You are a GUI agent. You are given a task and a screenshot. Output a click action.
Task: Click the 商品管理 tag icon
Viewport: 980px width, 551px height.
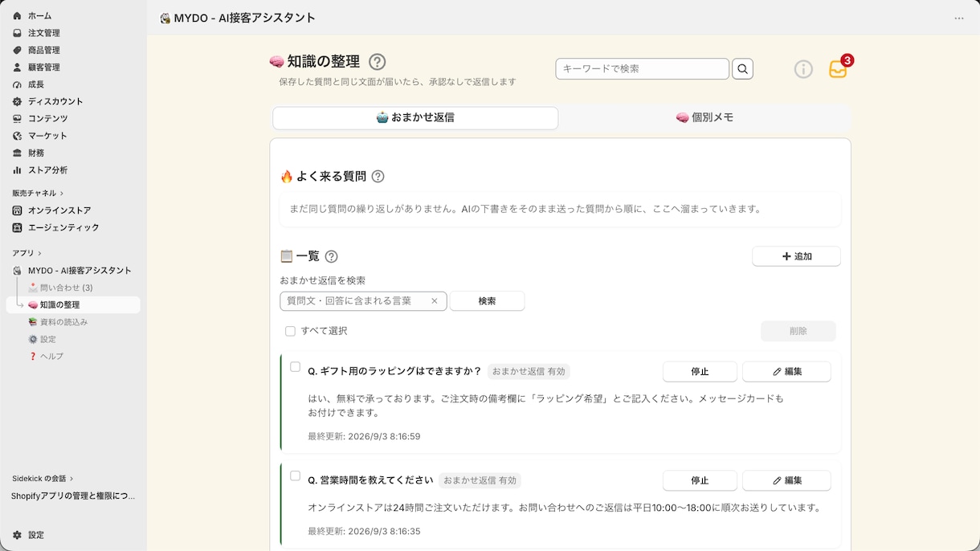tap(17, 50)
